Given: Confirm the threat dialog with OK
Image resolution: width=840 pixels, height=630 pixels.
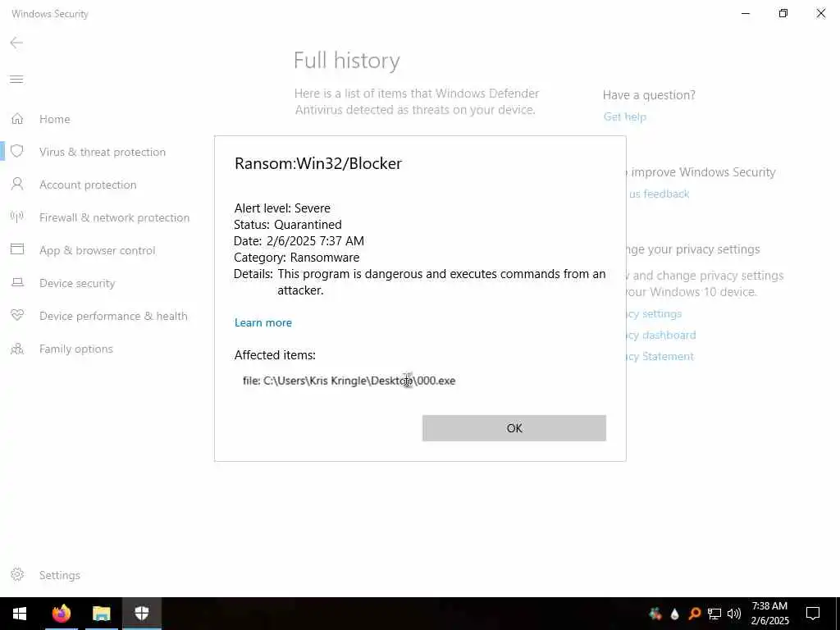Looking at the screenshot, I should (514, 428).
